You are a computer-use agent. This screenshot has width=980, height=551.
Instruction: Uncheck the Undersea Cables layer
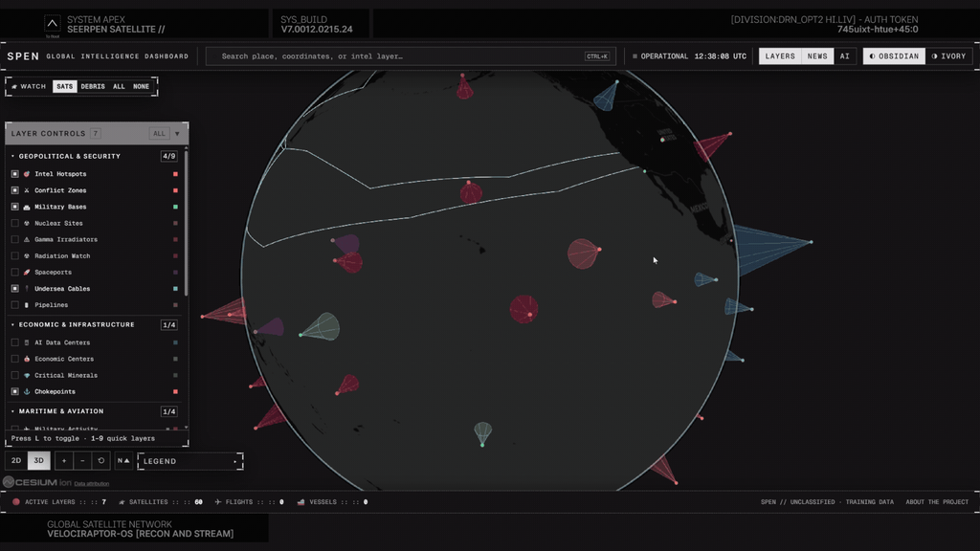(x=15, y=289)
